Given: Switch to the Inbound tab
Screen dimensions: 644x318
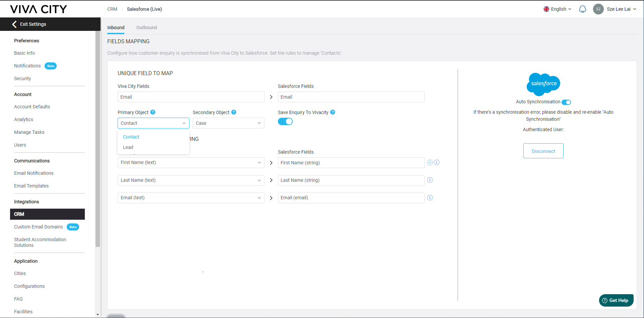Looking at the screenshot, I should click(x=116, y=28).
